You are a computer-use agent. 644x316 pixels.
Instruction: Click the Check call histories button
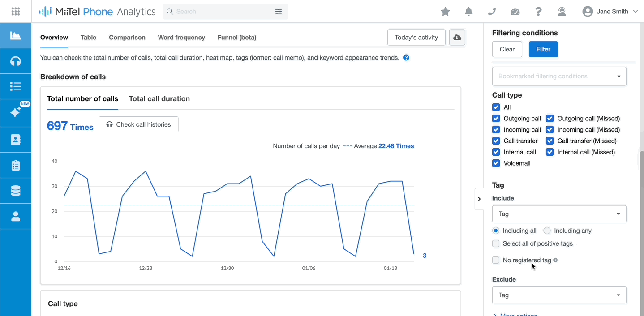coord(138,124)
